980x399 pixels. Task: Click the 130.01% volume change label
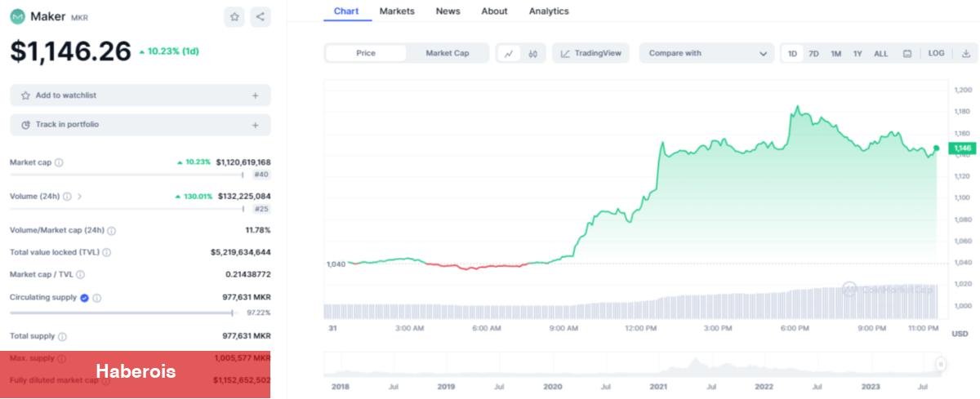[x=194, y=197]
